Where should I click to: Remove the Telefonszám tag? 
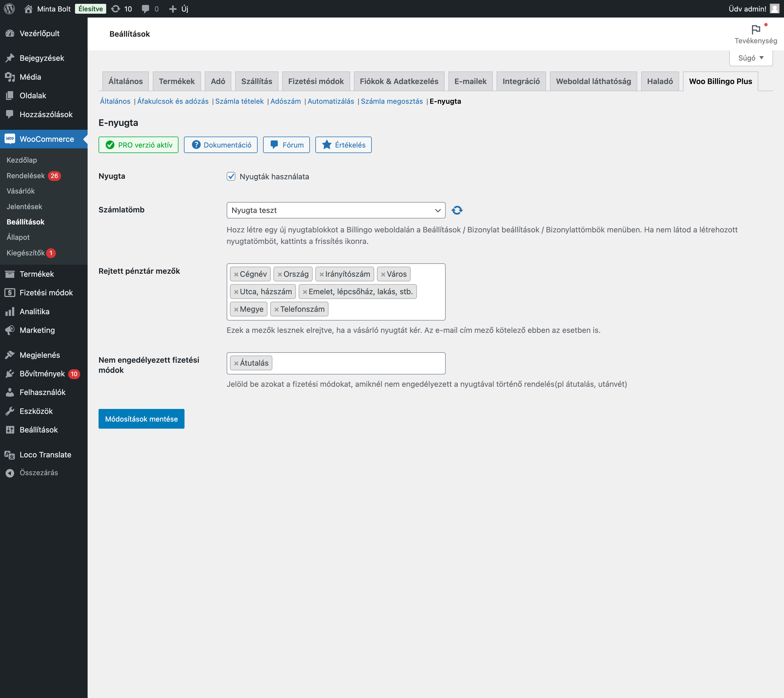click(x=276, y=310)
